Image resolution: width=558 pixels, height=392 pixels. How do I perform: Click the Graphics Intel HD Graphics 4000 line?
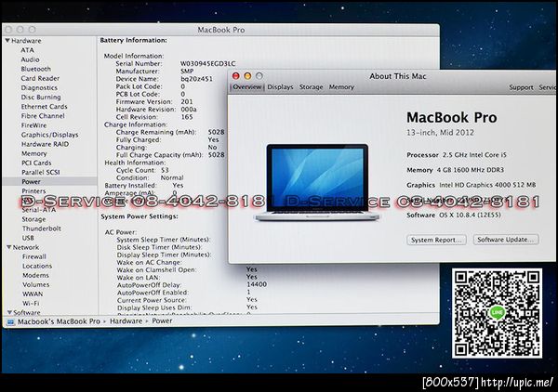click(x=472, y=185)
